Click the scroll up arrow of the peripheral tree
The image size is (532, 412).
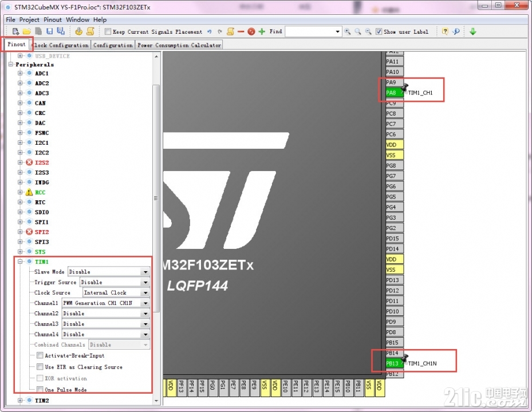point(156,56)
